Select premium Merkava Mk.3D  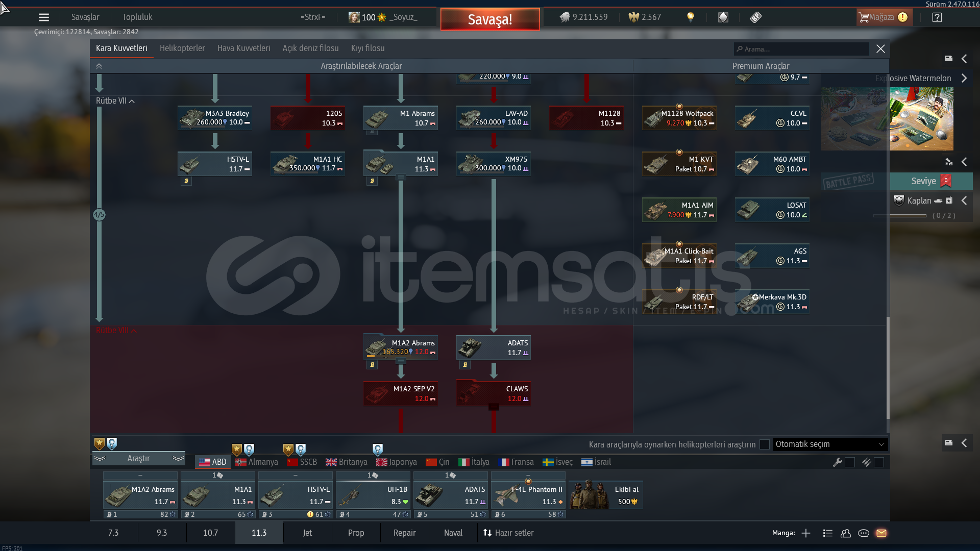772,302
